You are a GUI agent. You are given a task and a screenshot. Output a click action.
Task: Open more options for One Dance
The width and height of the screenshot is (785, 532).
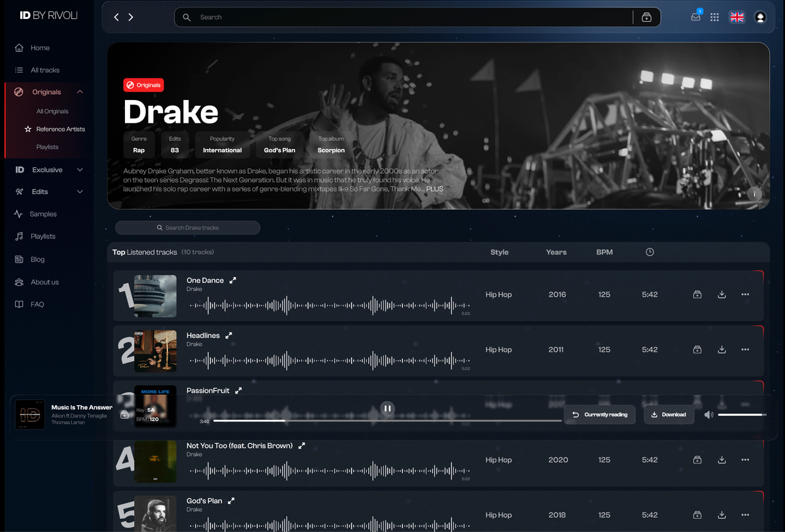click(745, 295)
